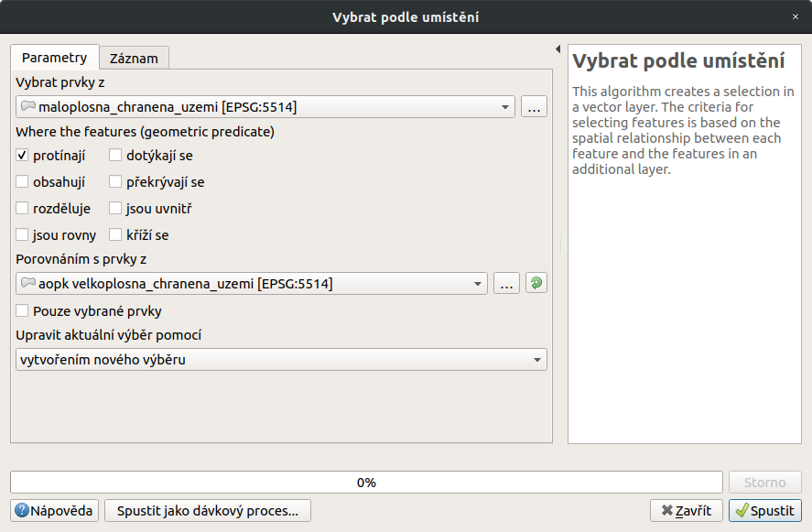Enable the dotýkají se checkbox
This screenshot has width=812, height=532.
(115, 155)
